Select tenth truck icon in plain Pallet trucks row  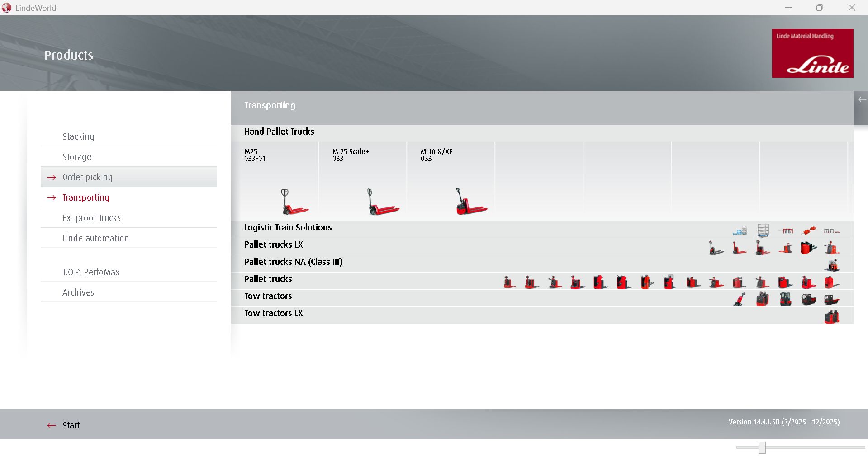point(716,282)
